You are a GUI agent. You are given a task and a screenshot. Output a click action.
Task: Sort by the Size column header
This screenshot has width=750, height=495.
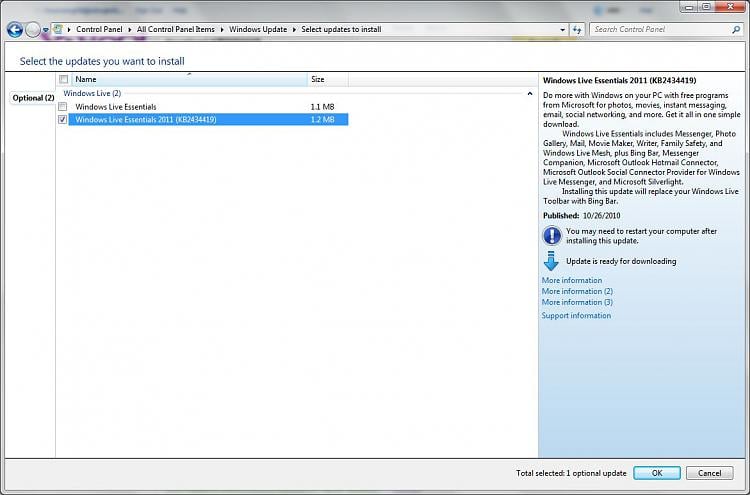tap(328, 79)
